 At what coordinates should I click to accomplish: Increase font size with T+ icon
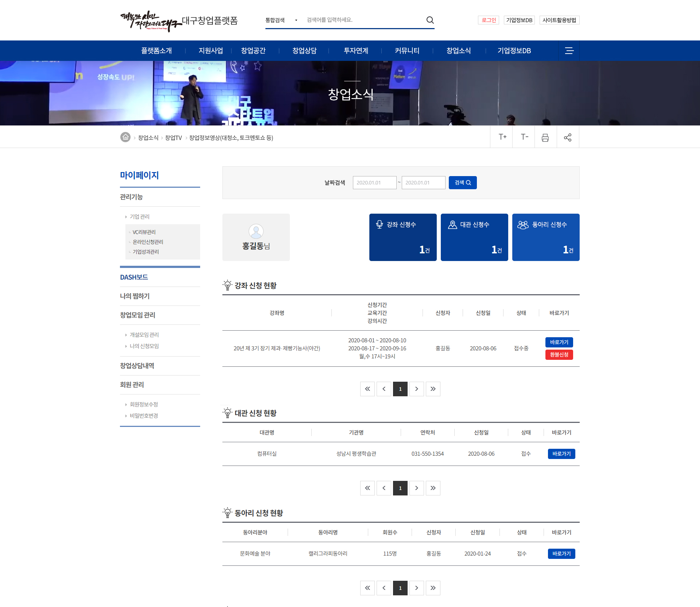(502, 137)
